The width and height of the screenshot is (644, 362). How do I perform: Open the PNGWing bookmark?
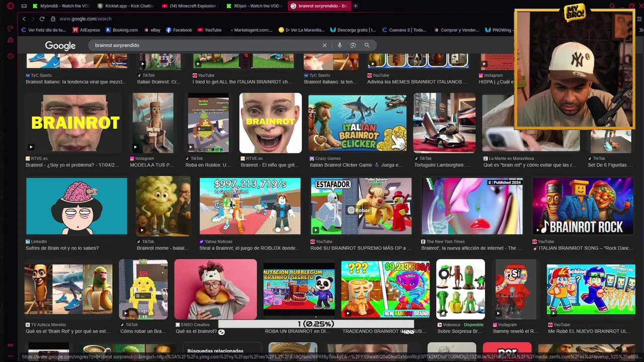point(498,30)
